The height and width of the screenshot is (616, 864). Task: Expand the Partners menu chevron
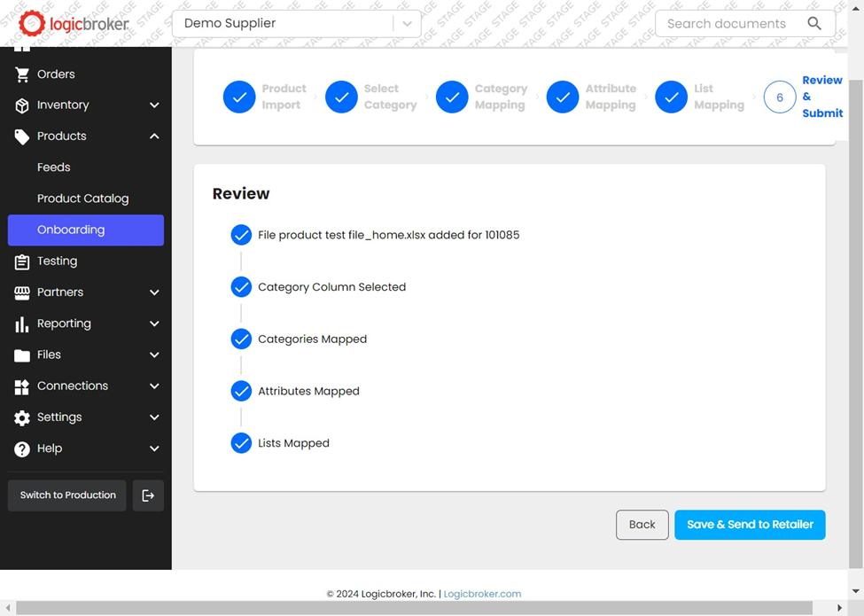tap(154, 292)
